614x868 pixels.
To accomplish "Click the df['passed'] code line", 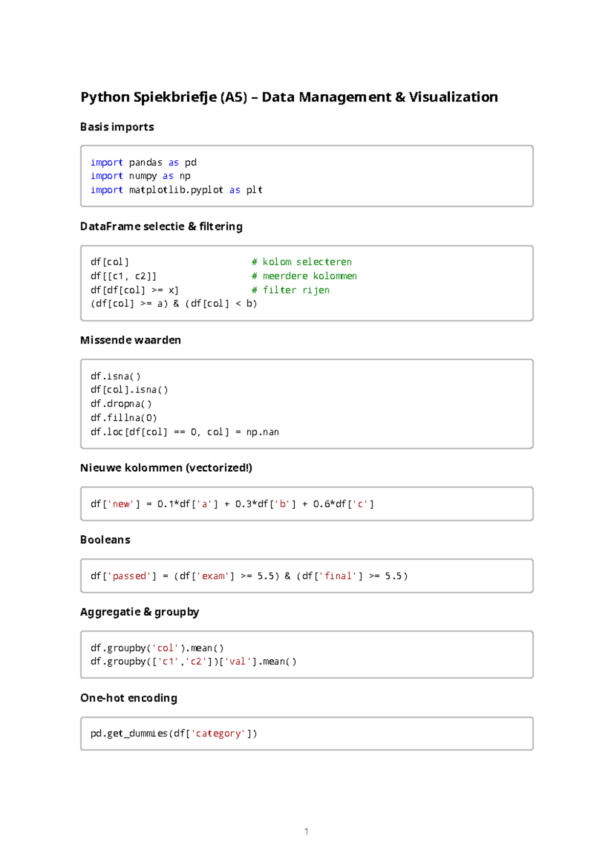I will click(249, 576).
